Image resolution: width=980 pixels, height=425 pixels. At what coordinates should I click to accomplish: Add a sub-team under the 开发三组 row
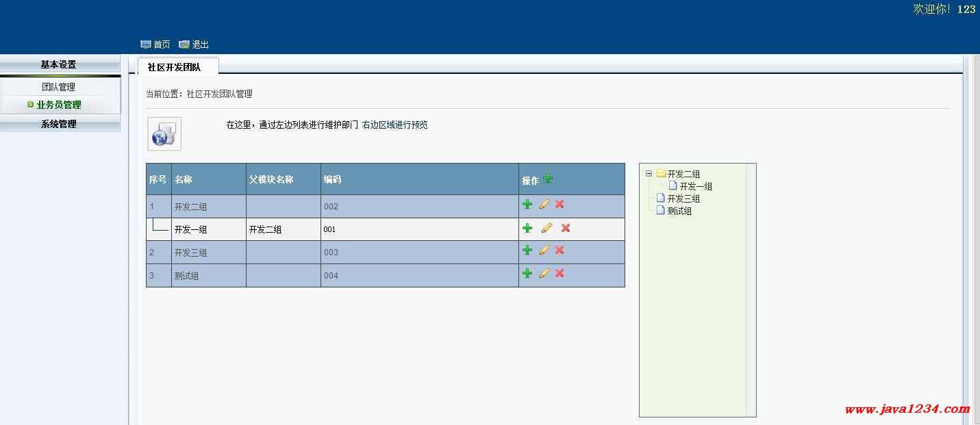coord(527,250)
